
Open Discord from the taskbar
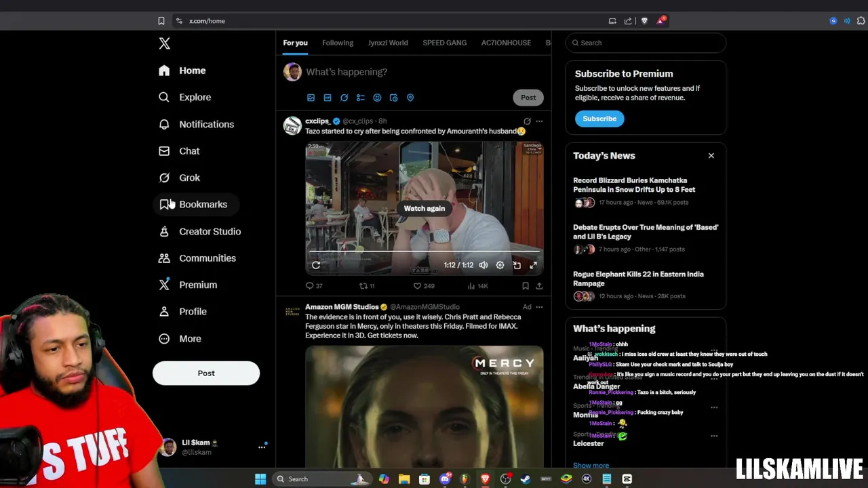tap(445, 479)
